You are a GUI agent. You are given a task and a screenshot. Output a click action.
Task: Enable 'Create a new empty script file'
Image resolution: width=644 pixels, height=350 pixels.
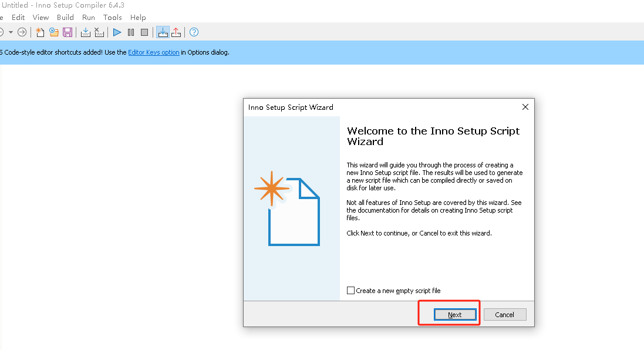click(350, 290)
